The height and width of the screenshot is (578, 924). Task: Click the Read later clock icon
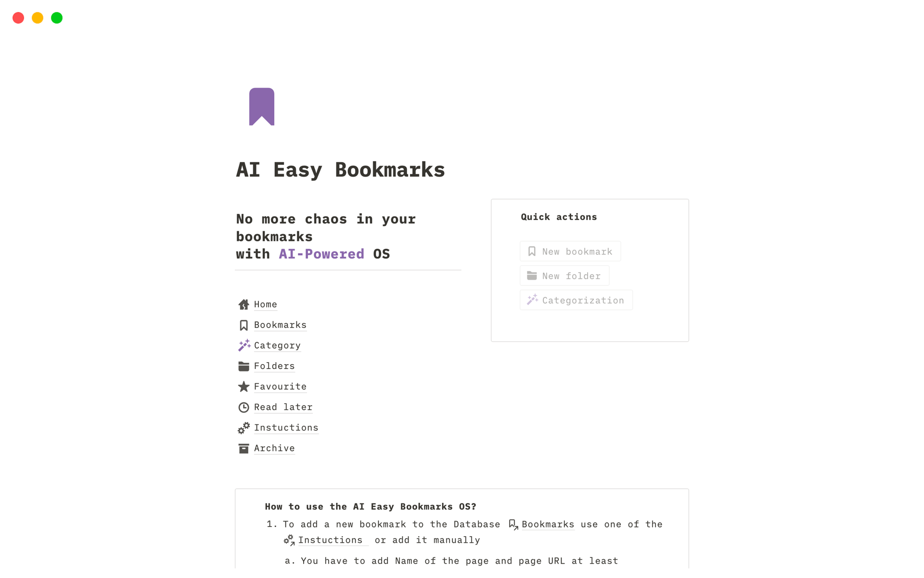(x=243, y=407)
